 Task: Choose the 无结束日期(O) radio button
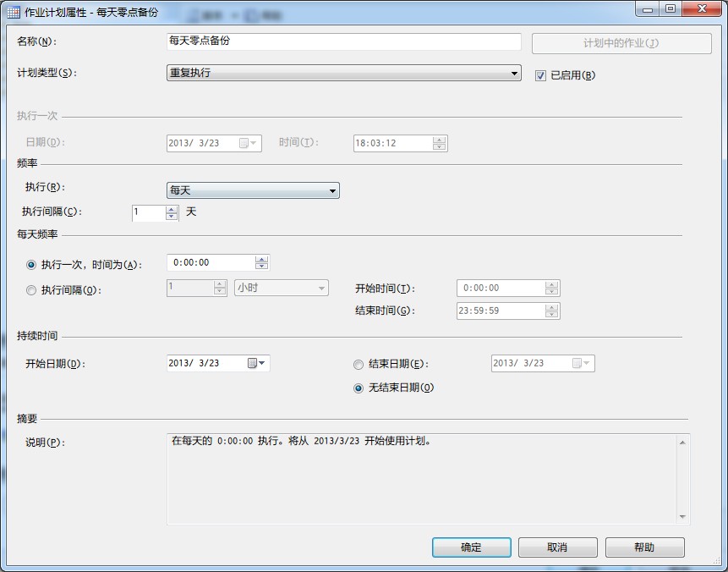359,388
